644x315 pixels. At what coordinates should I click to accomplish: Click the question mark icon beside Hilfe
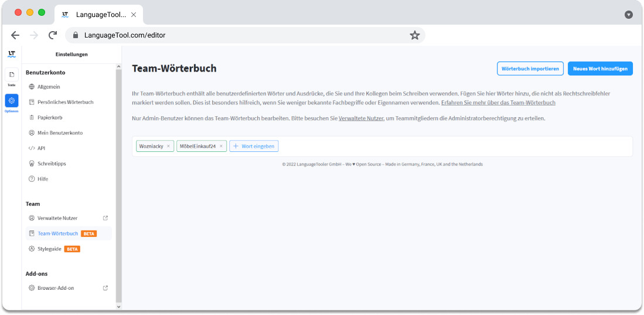(32, 179)
